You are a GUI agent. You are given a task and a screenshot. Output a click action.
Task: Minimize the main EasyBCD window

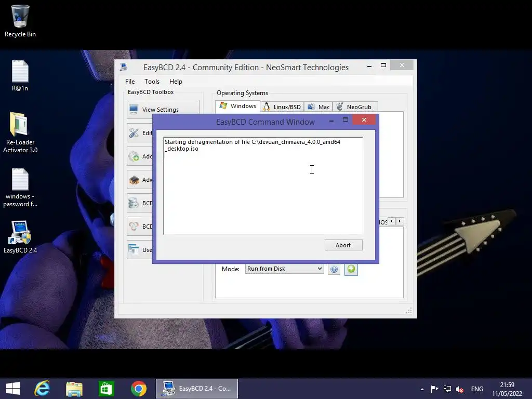(x=369, y=66)
